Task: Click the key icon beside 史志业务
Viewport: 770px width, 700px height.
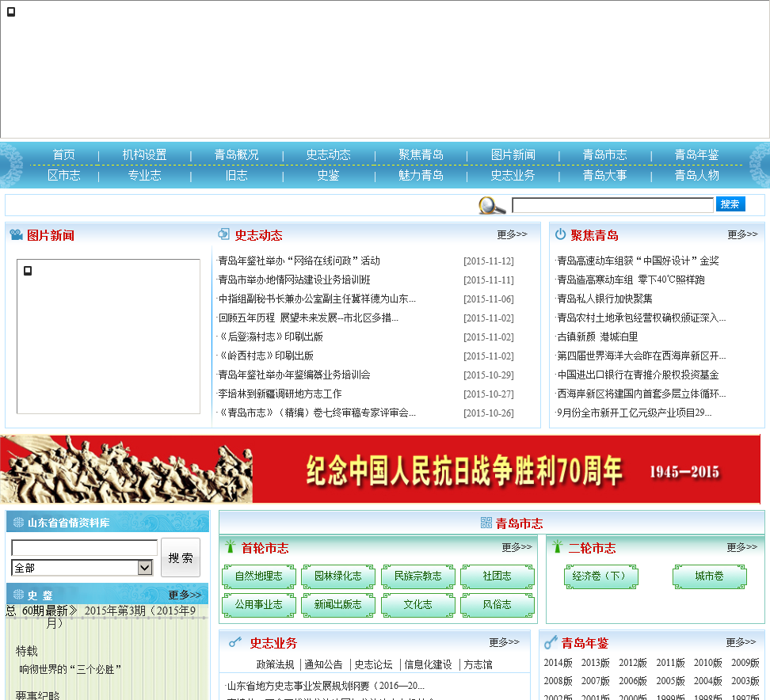Action: point(235,642)
